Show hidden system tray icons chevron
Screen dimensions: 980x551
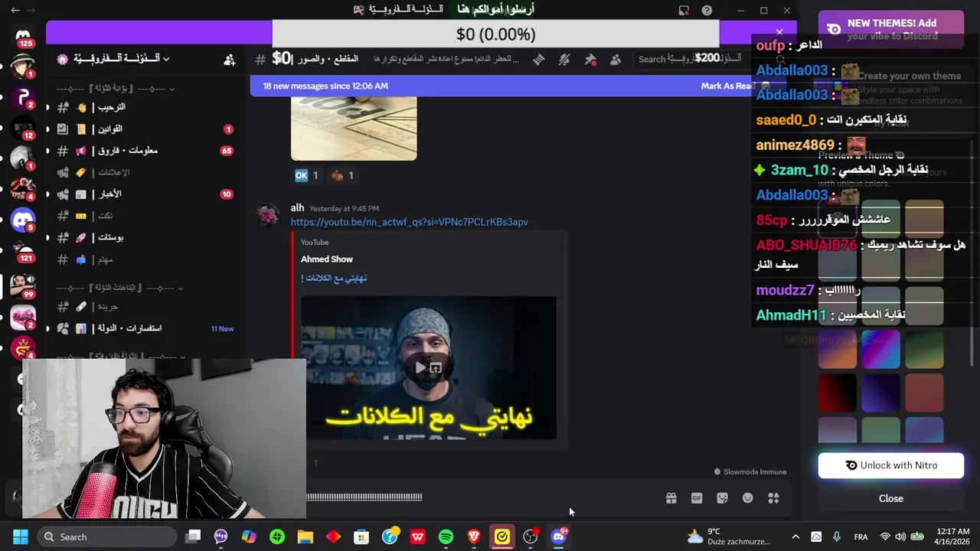(x=795, y=536)
